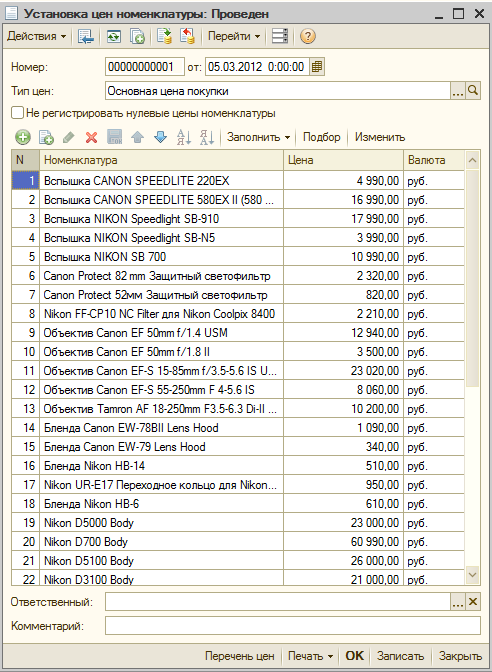
Task: Click the Номенклатура column header
Action: click(x=161, y=160)
